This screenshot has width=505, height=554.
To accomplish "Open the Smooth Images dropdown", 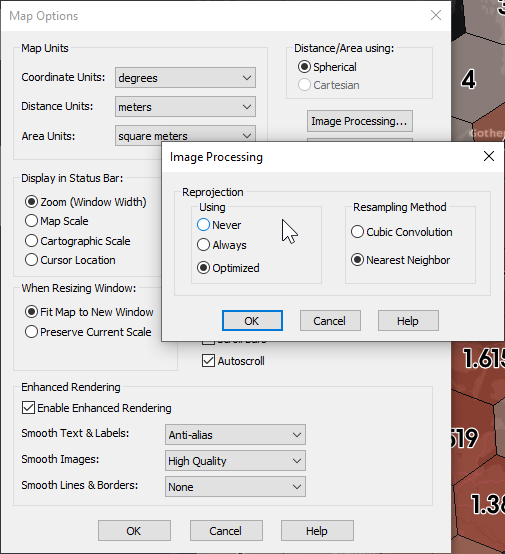I will (x=235, y=461).
